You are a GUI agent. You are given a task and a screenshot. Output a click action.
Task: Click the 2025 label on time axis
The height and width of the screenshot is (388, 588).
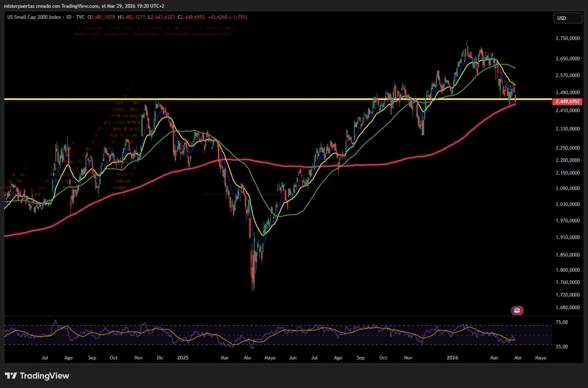pos(183,358)
